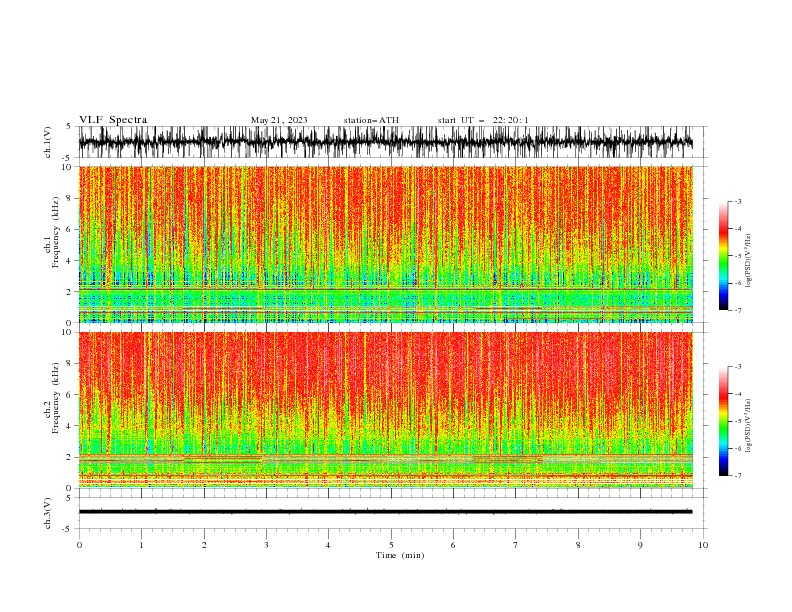792x612 pixels.
Task: Click the "2" tick on time axis
Action: (x=204, y=545)
